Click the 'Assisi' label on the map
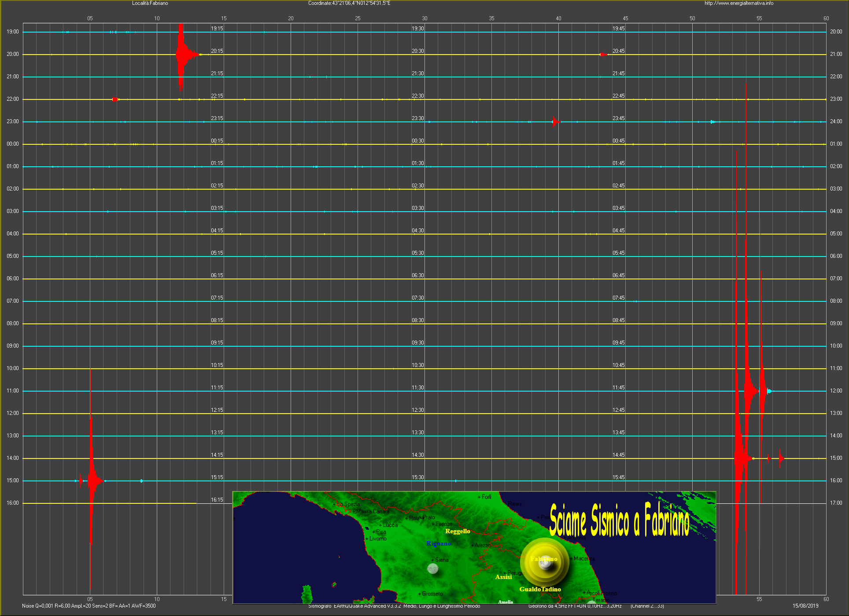Viewport: 849px width, 616px height. coord(503,577)
